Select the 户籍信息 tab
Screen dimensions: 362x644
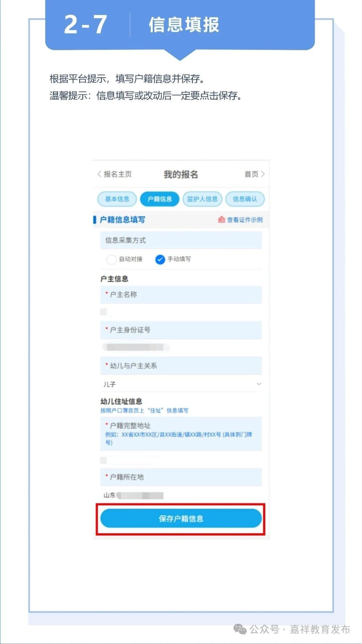pyautogui.click(x=160, y=199)
